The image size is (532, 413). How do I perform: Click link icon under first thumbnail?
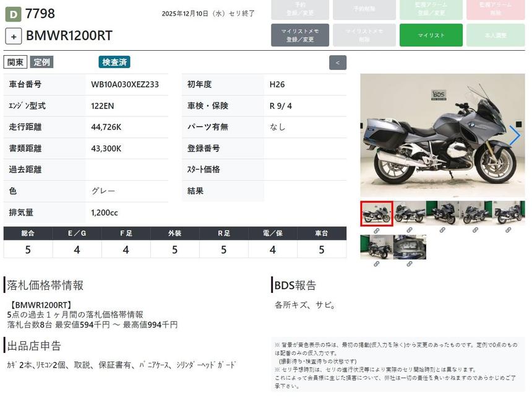[x=376, y=230]
